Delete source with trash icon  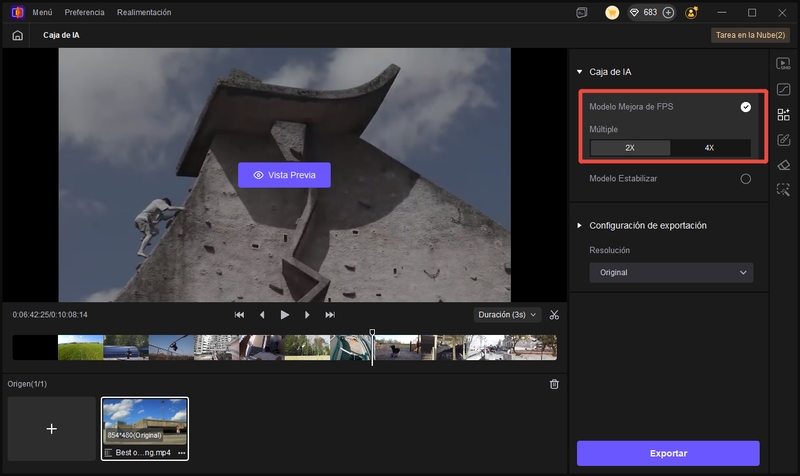point(554,384)
